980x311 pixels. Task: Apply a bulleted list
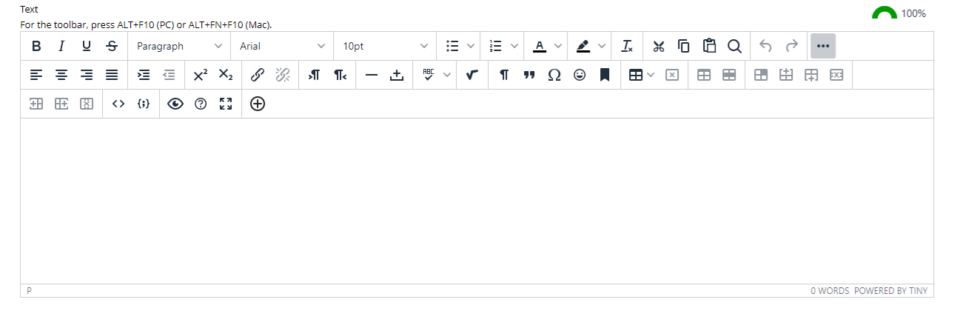point(452,46)
